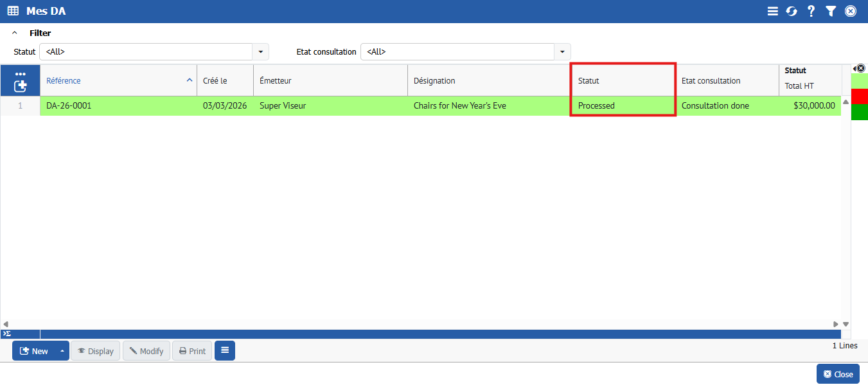This screenshot has width=868, height=385.
Task: Select the DA-26-0001 row reference cell
Action: pyautogui.click(x=69, y=105)
